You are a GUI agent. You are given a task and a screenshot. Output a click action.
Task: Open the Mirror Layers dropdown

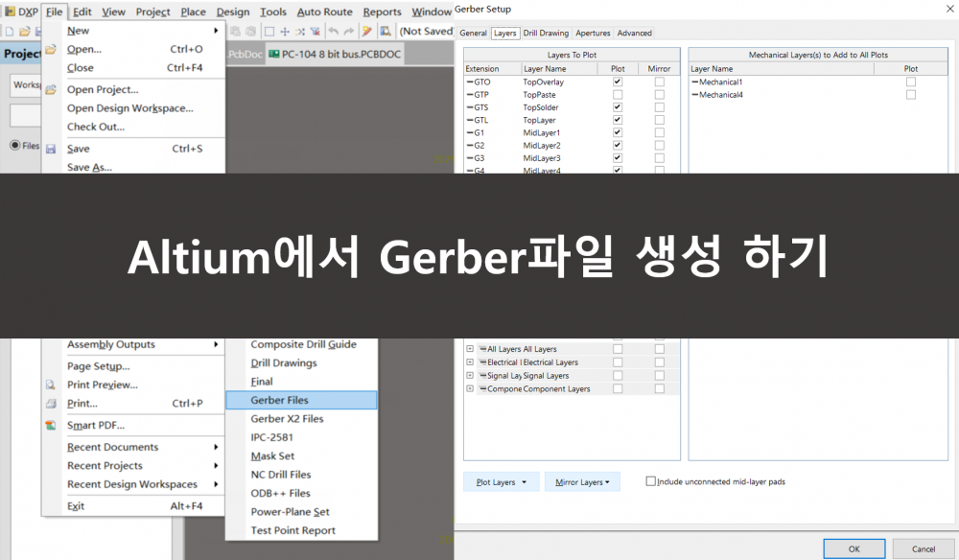point(581,482)
